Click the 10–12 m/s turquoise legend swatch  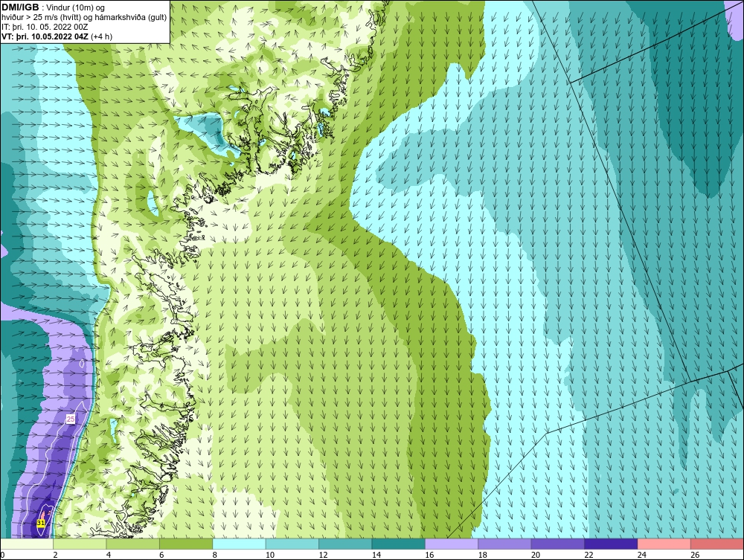(x=292, y=544)
